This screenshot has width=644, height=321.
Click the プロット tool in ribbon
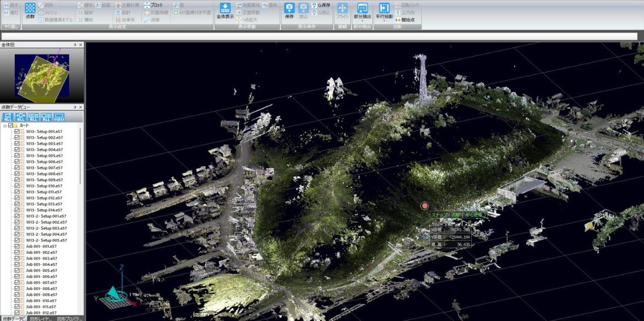154,5
